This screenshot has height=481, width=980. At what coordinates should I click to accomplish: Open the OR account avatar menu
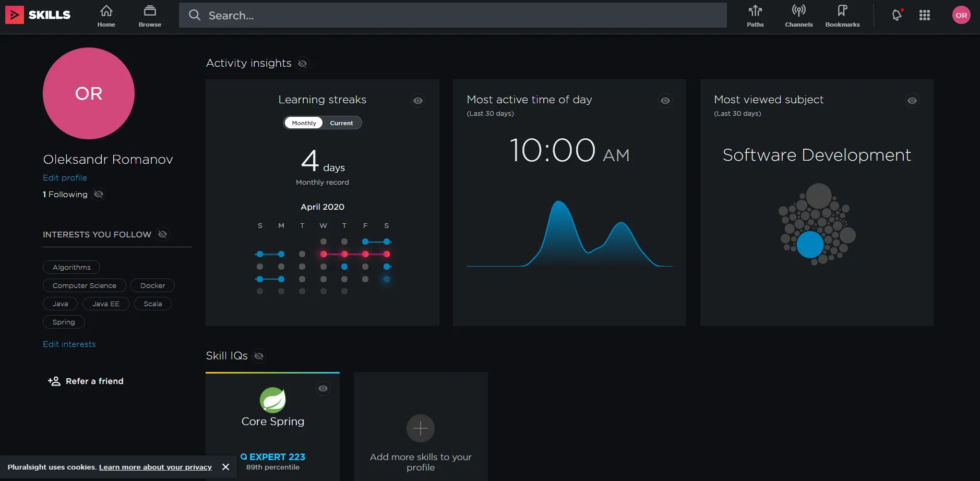point(961,15)
